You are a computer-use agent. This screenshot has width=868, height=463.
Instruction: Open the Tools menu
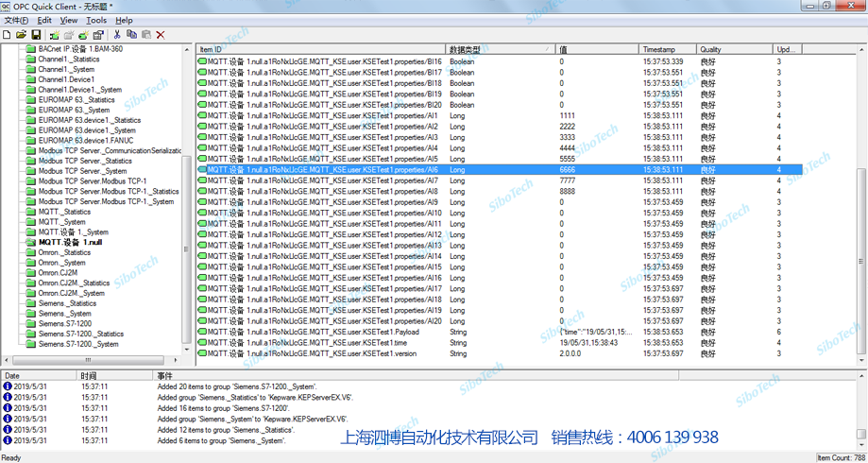coord(96,21)
